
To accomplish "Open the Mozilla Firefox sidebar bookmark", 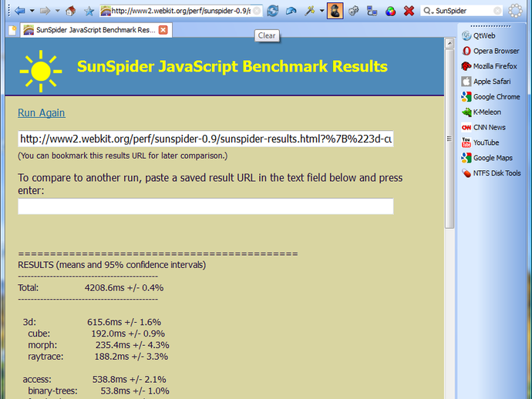I will [x=490, y=66].
